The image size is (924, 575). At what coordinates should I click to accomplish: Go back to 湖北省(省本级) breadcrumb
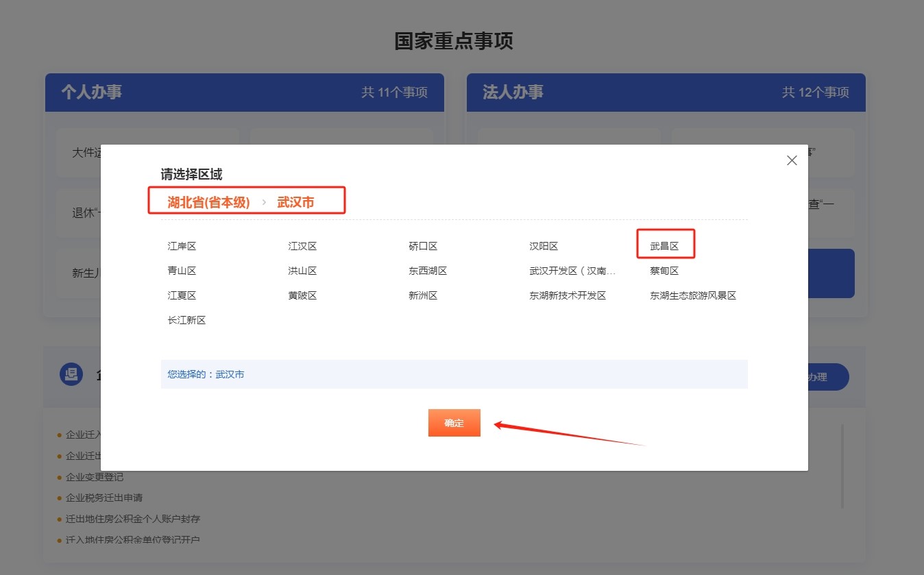click(x=208, y=203)
